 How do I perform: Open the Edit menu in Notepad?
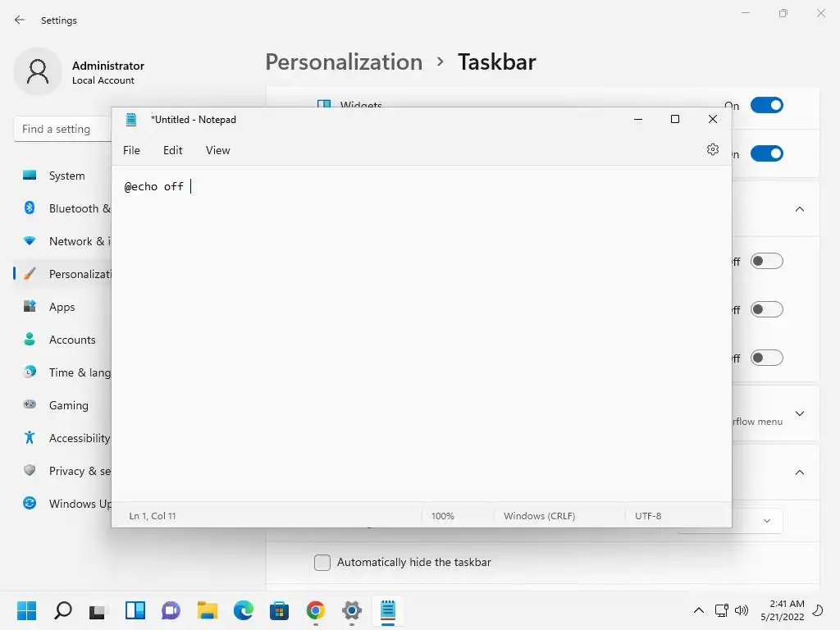click(172, 151)
